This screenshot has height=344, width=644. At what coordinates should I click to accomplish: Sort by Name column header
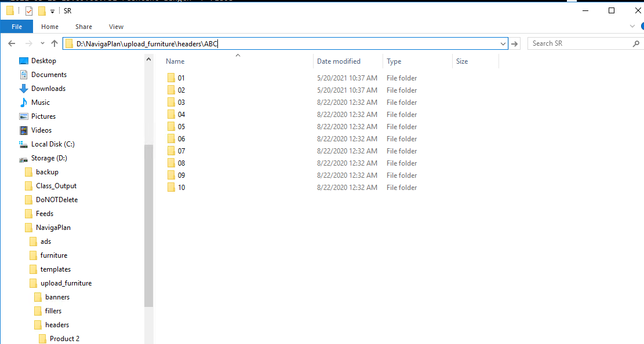point(175,61)
